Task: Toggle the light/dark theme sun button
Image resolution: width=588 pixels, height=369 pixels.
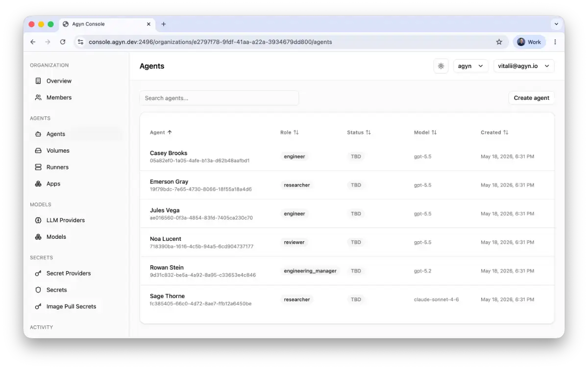Action: point(441,66)
